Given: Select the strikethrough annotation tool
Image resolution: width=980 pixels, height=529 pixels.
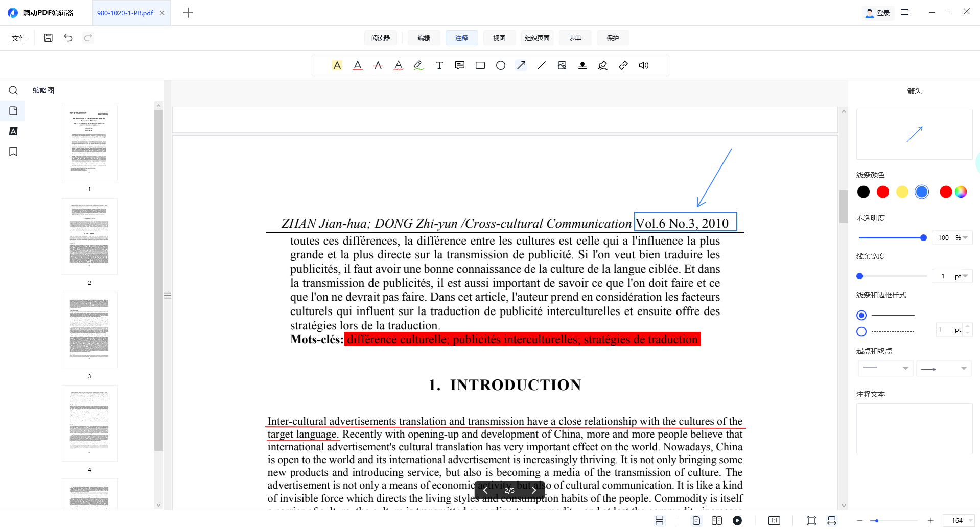Looking at the screenshot, I should [x=378, y=65].
